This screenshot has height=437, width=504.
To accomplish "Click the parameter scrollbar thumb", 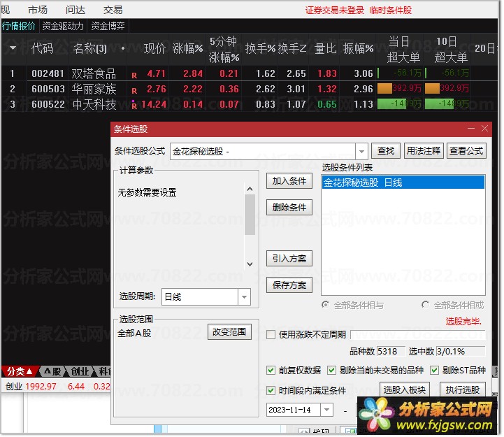I will coord(250,215).
